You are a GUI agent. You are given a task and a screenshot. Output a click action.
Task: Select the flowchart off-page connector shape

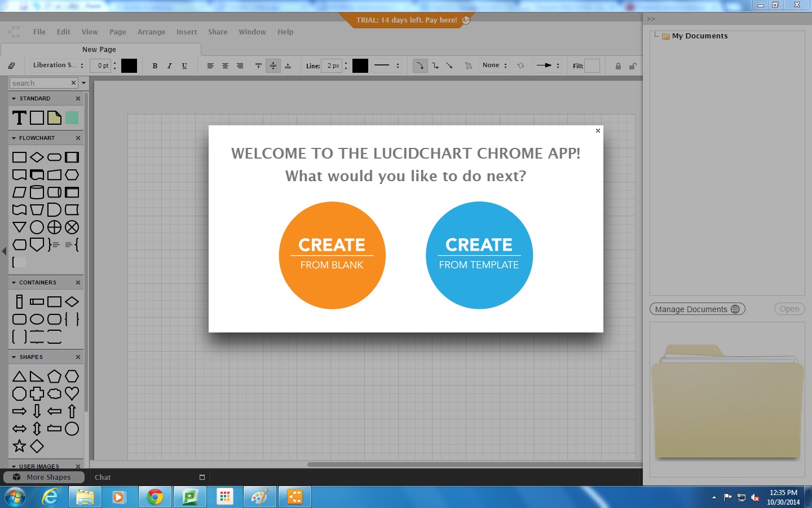point(37,244)
